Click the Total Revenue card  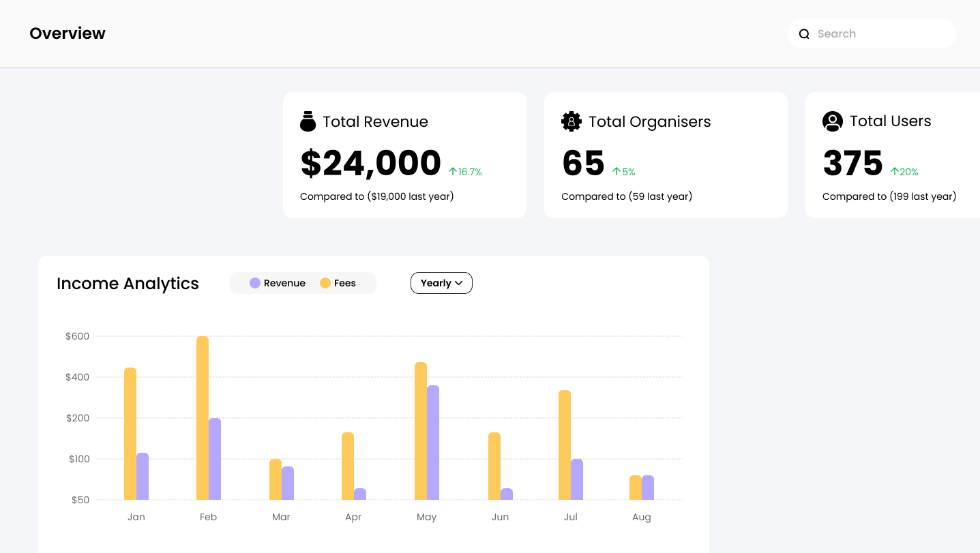(404, 155)
